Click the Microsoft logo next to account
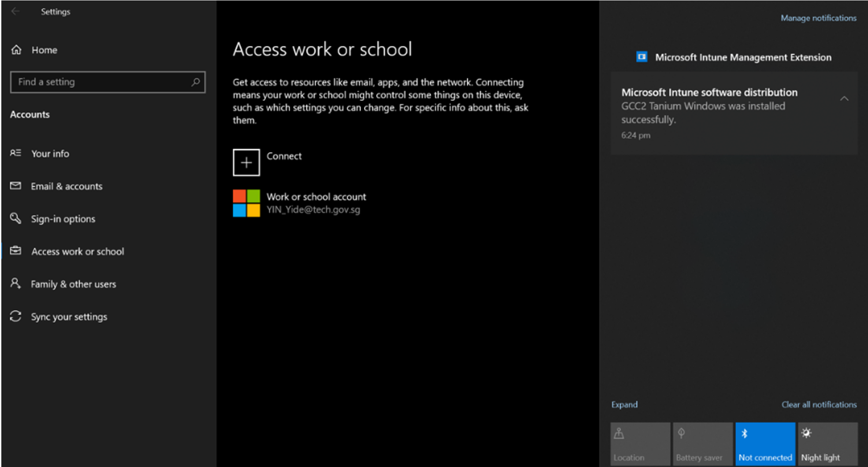868x467 pixels. coord(246,203)
